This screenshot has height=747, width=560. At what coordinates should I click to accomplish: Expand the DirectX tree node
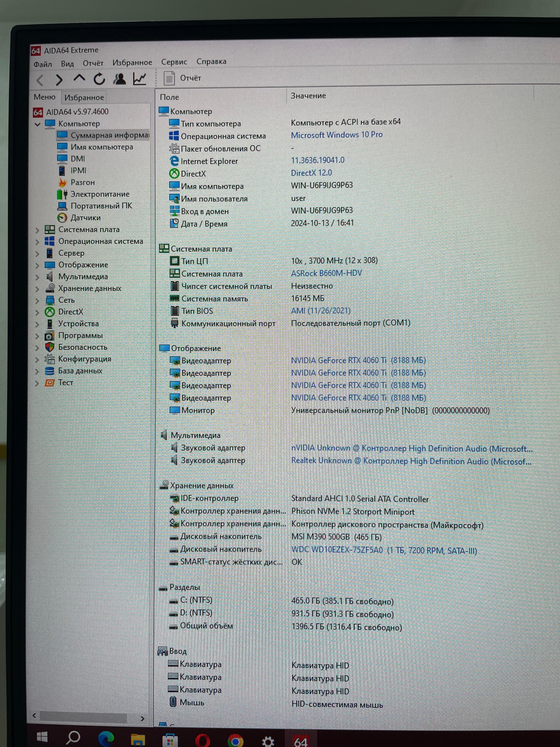pyautogui.click(x=37, y=313)
